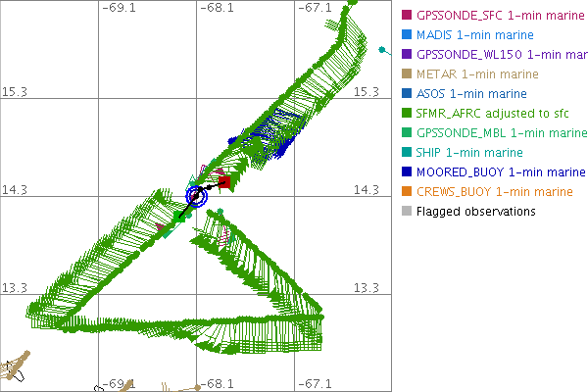Screen dimensions: 588x392
Task: Click the Flagged observations legend text
Action: tap(475, 211)
